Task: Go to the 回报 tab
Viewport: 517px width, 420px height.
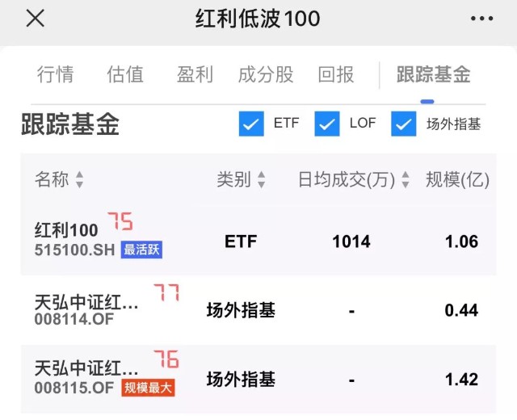Action: [x=336, y=75]
